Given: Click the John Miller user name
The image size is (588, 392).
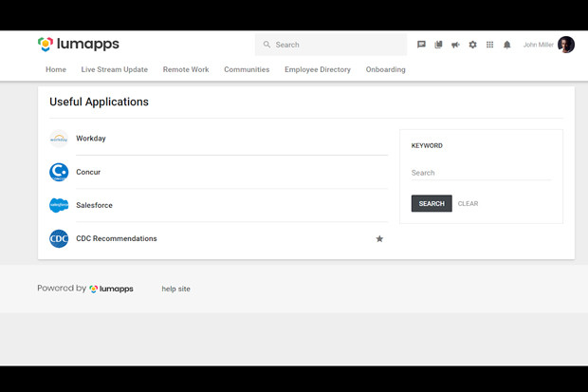Looking at the screenshot, I should [x=538, y=45].
